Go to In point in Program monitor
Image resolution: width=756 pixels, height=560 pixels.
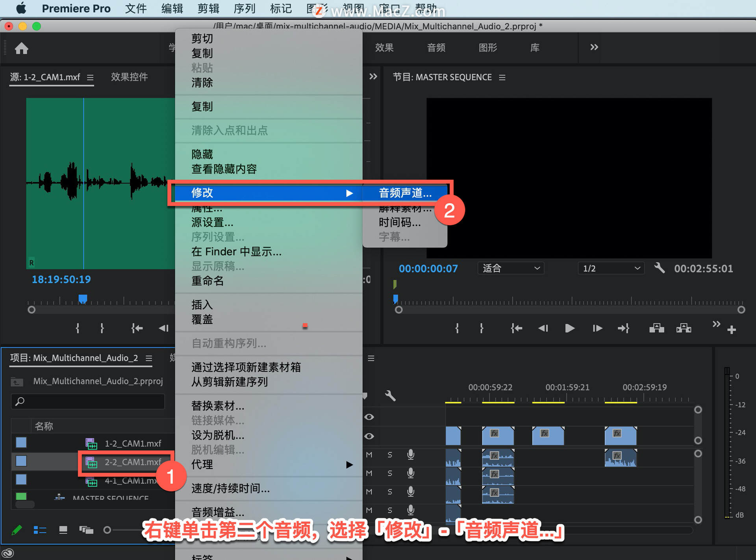[x=516, y=328]
